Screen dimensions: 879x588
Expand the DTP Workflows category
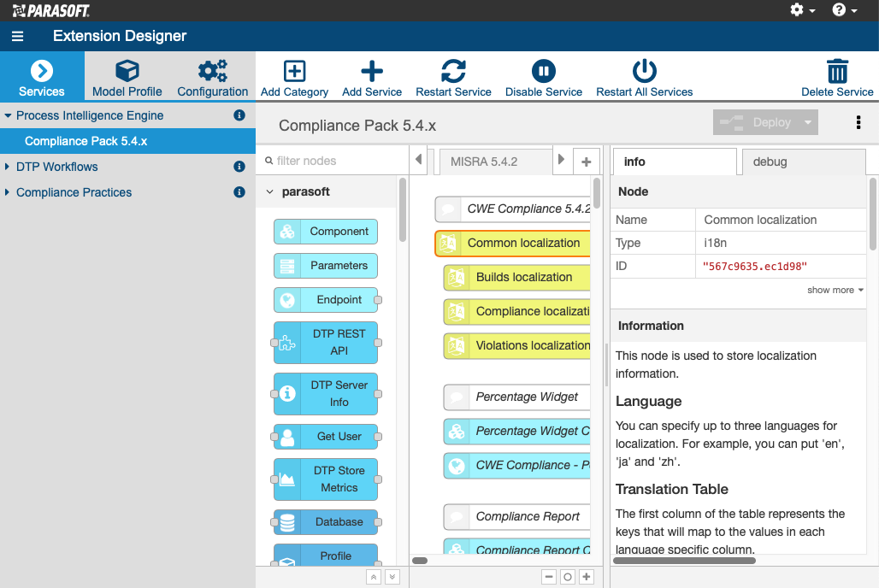pos(8,167)
